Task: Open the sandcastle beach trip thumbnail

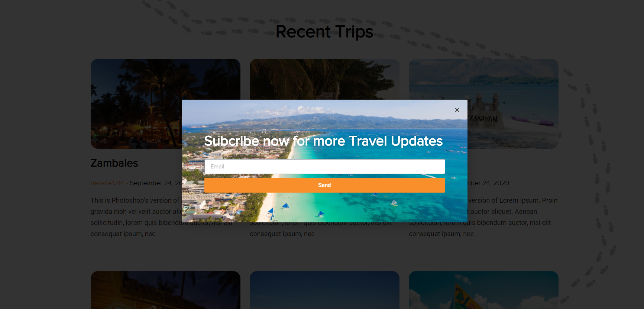Action: (x=513, y=104)
